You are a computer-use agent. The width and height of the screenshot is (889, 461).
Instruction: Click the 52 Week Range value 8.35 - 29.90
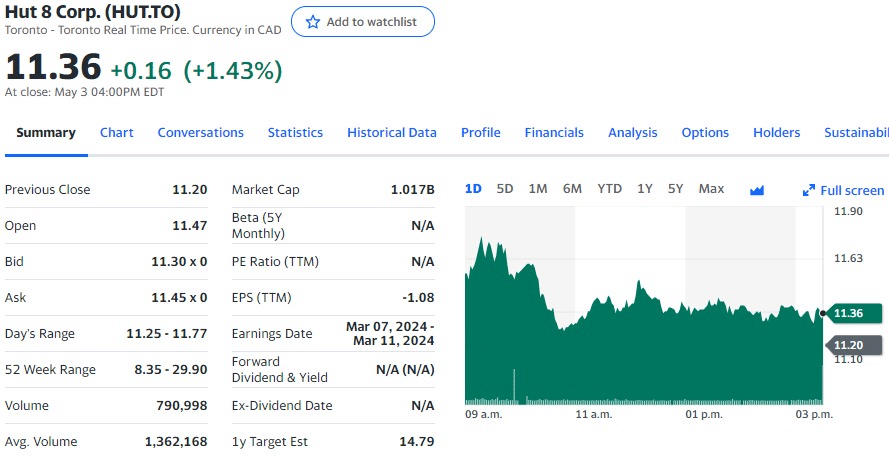pos(171,370)
